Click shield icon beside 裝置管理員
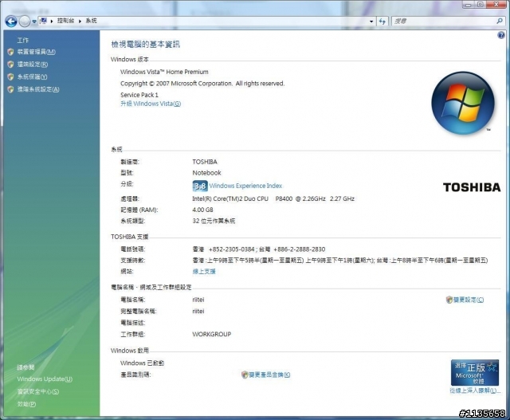The width and height of the screenshot is (510, 420). point(10,52)
